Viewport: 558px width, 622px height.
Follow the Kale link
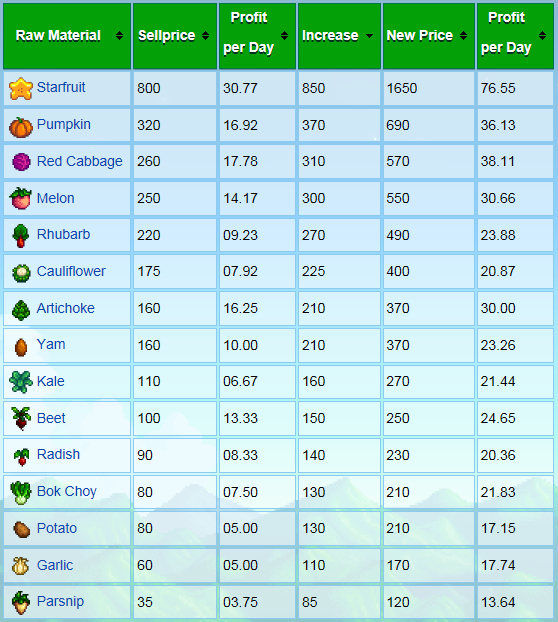[x=50, y=381]
